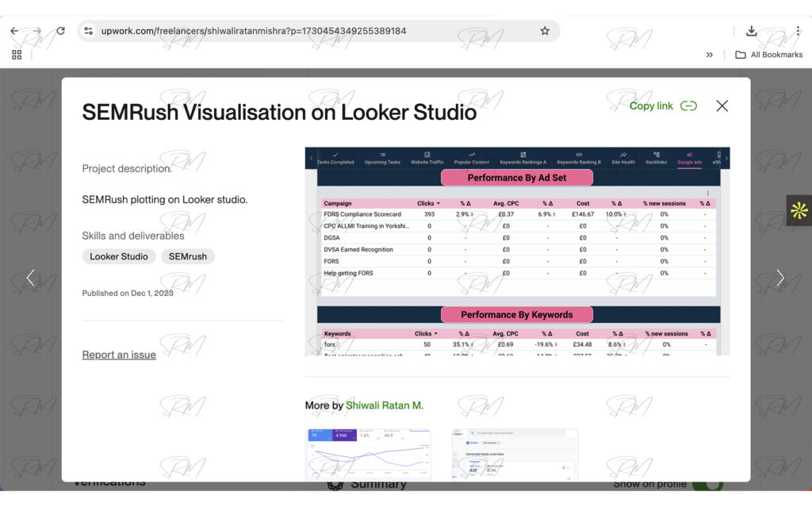Switch to Tasks Completed tab

click(x=335, y=158)
